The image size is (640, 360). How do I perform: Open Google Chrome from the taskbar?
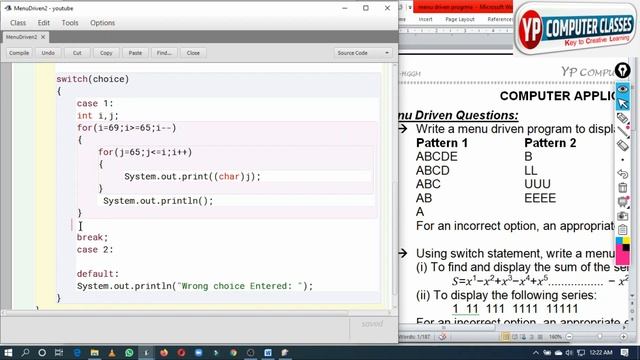click(233, 352)
